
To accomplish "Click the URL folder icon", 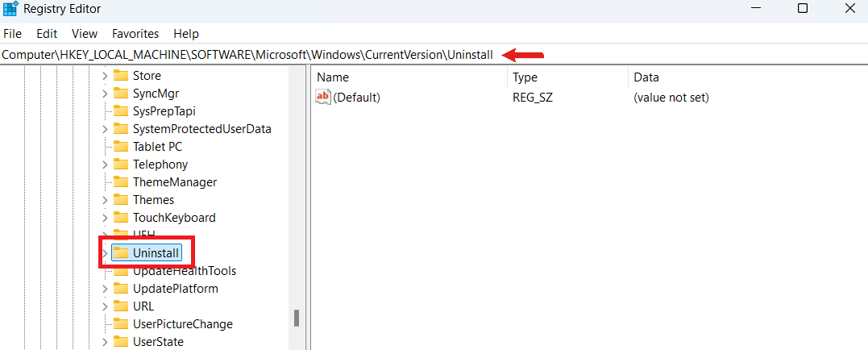I will 121,306.
